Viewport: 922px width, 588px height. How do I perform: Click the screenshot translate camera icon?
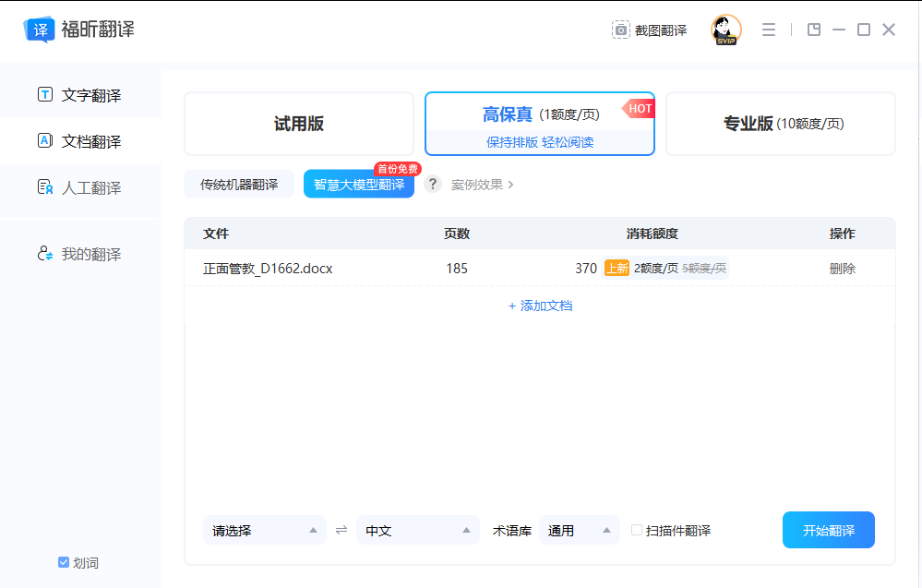pyautogui.click(x=620, y=30)
